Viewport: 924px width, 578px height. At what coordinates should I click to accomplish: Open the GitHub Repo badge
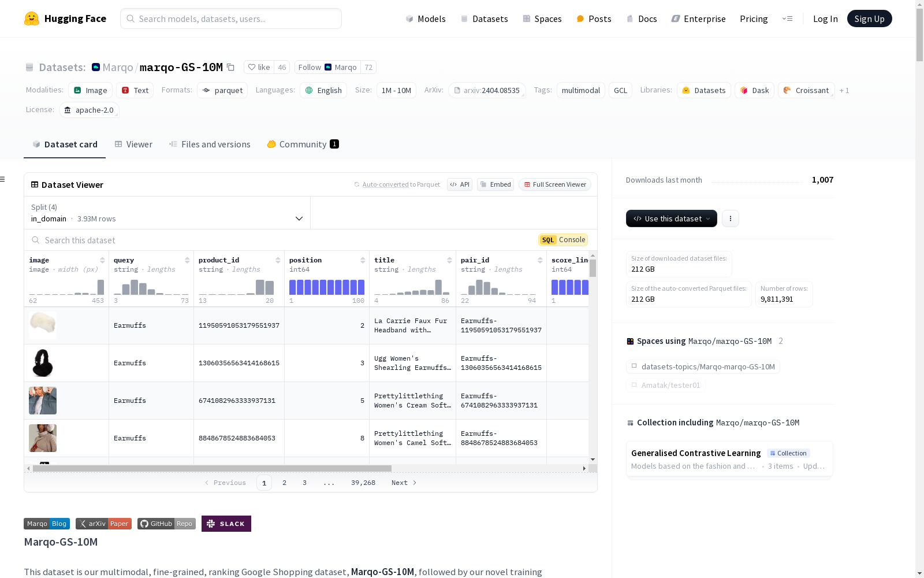[166, 524]
